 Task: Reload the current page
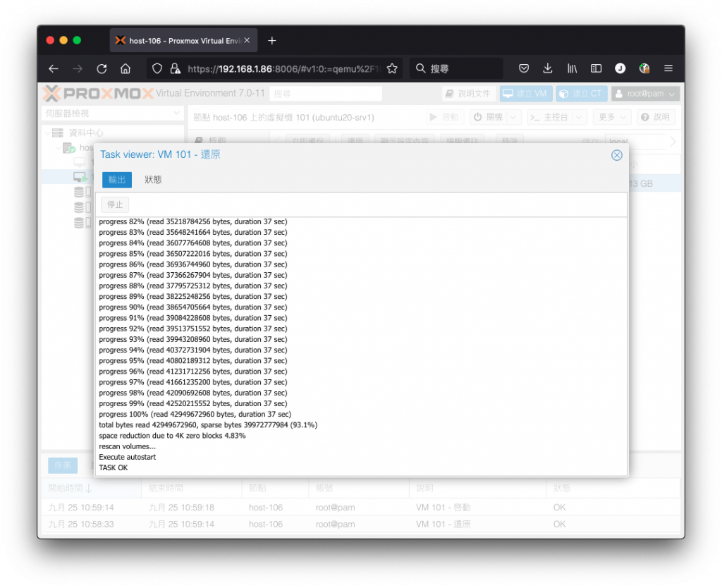point(102,68)
